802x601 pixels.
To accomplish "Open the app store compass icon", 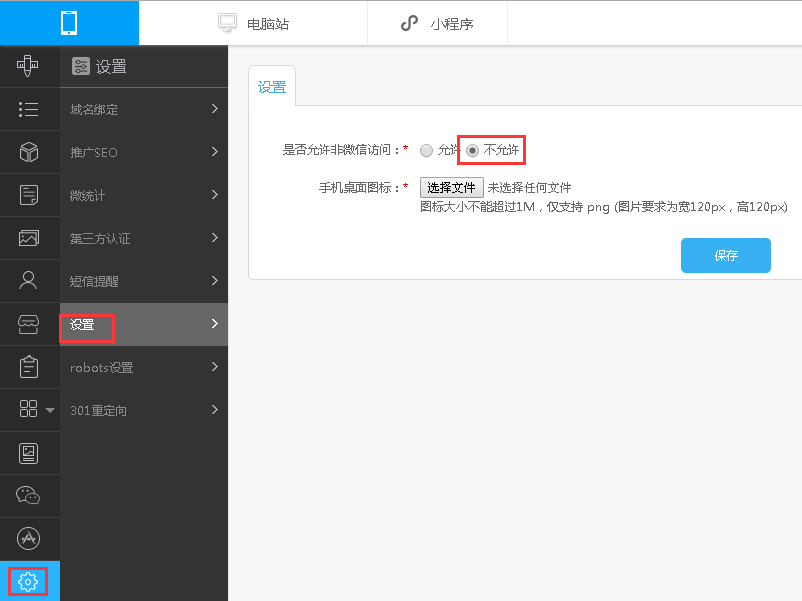I will point(28,539).
